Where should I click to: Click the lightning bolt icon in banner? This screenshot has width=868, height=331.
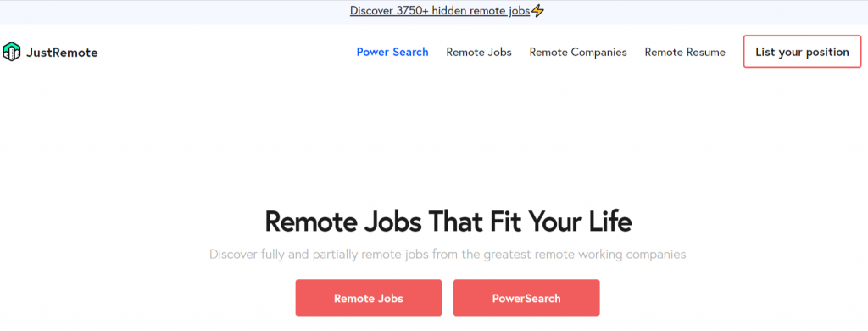[x=537, y=10]
